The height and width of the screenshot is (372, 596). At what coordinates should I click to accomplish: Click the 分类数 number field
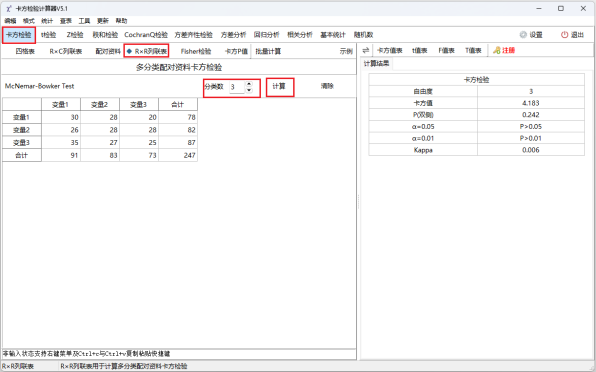237,87
